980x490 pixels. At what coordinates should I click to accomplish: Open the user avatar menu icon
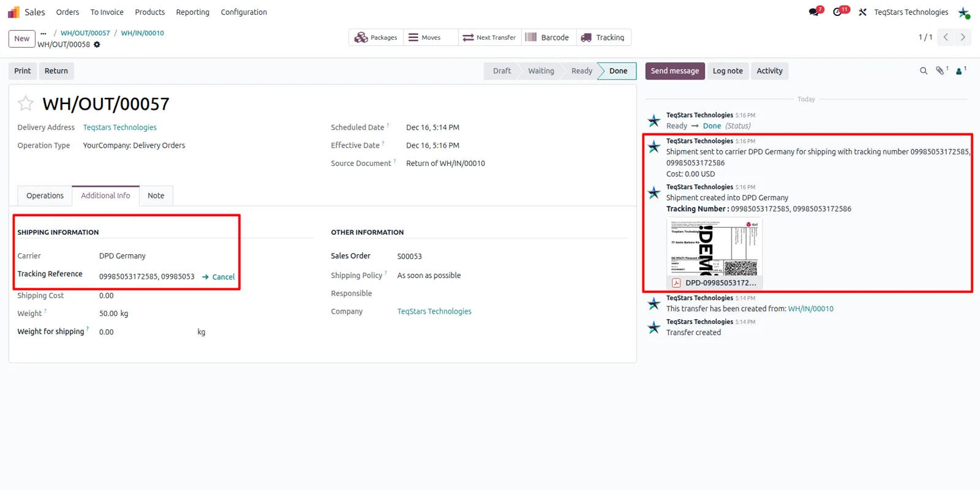coord(963,12)
